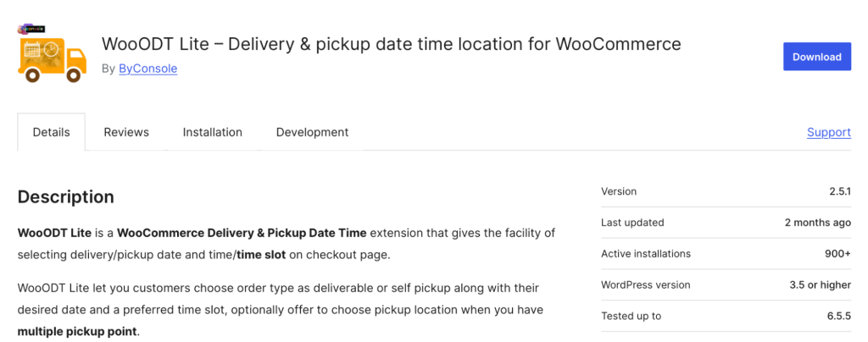This screenshot has width=868, height=342.
Task: Select the Details tab
Action: coord(51,132)
